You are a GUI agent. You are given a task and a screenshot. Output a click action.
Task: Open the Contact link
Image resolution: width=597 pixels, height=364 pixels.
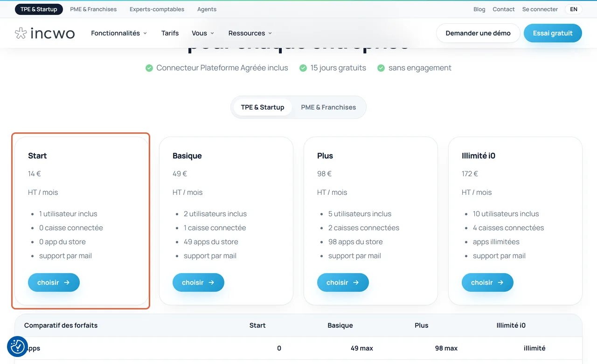pyautogui.click(x=504, y=9)
